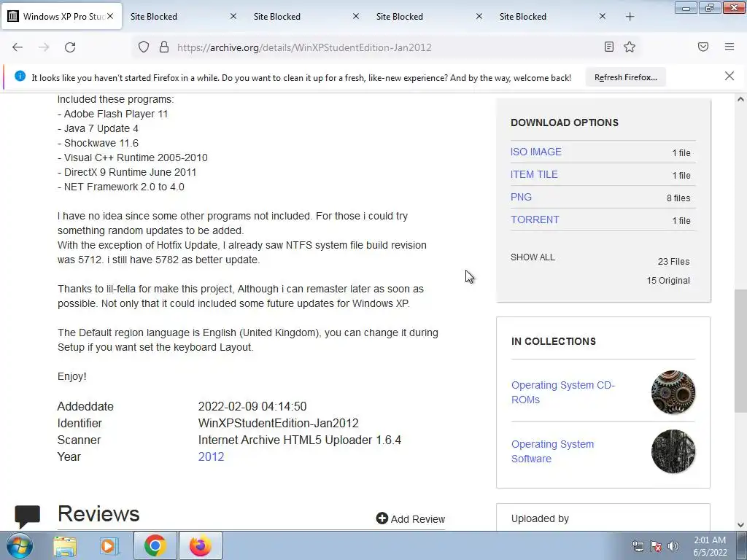Click the scrollbar down arrow
Image resolution: width=747 pixels, height=560 pixels.
(x=740, y=525)
